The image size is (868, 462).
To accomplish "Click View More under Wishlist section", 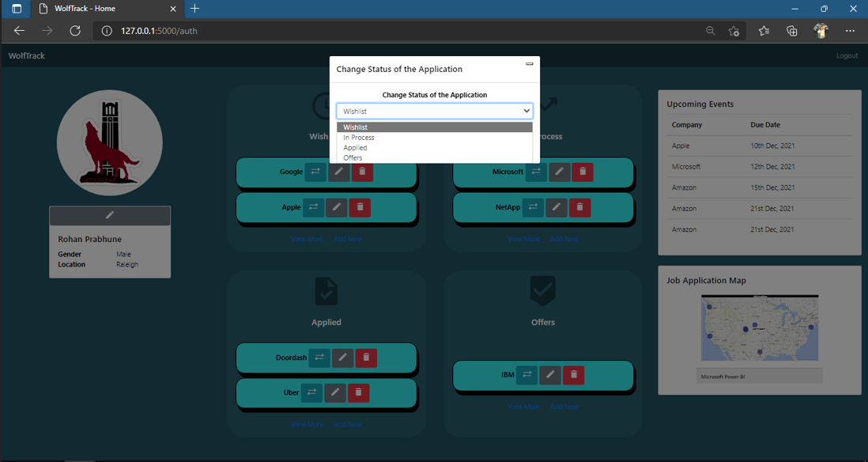I will (x=308, y=239).
